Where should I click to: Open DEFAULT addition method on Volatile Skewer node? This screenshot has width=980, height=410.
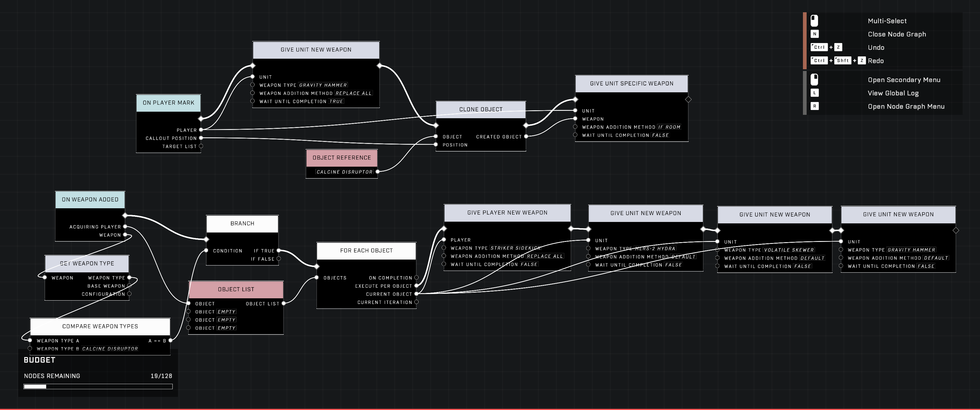tap(812, 258)
